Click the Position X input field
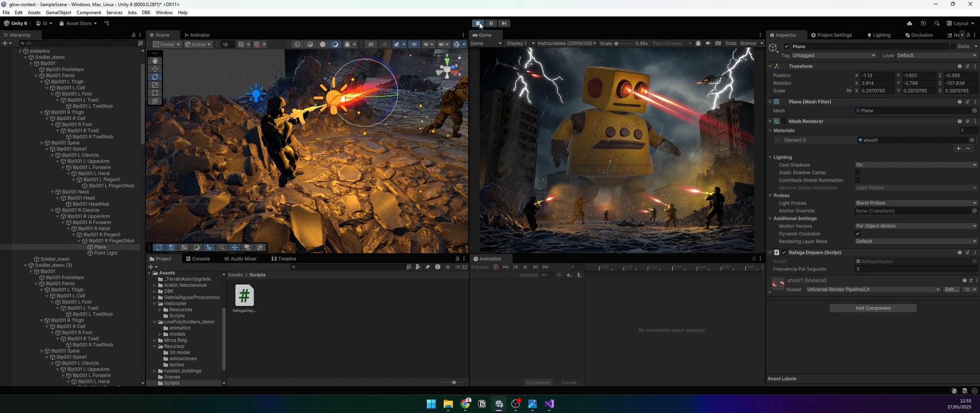Screen dimensions: 980x413 [x=877, y=75]
